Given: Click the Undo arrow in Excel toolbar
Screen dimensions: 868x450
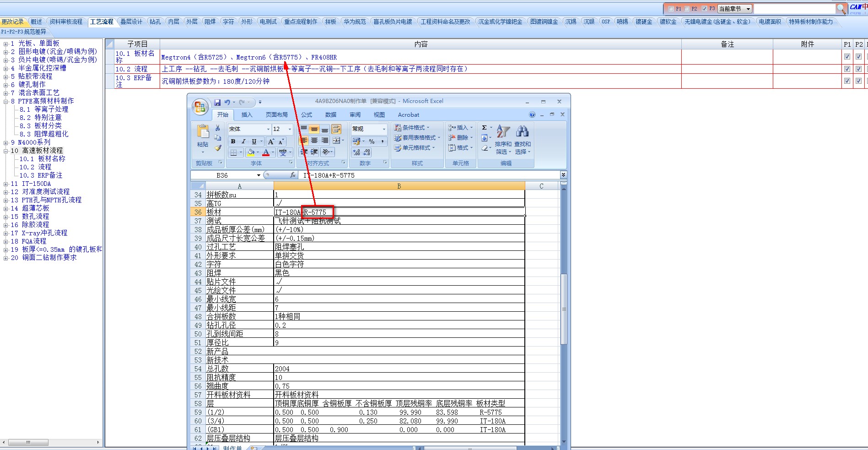Looking at the screenshot, I should tap(227, 102).
